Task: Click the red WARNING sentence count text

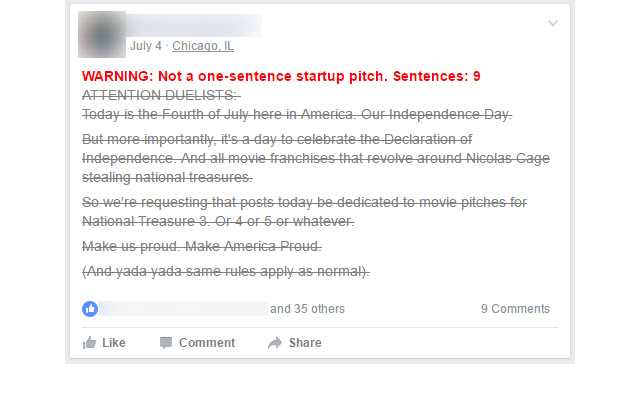Action: coord(281,76)
